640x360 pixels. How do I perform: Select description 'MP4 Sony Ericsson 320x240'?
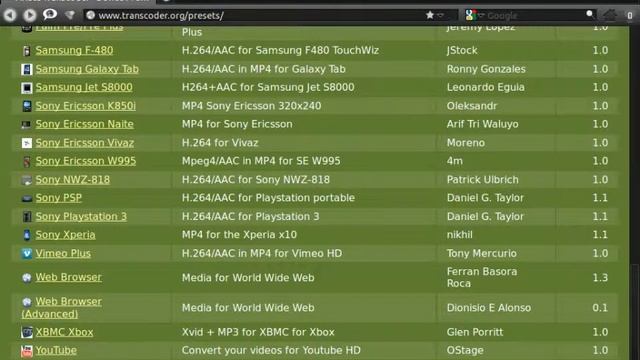click(x=251, y=106)
